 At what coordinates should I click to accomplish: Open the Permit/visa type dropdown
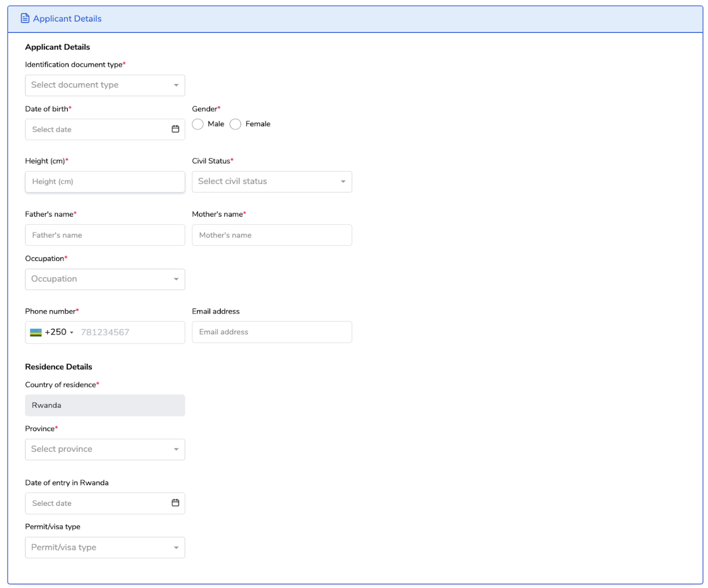point(105,548)
